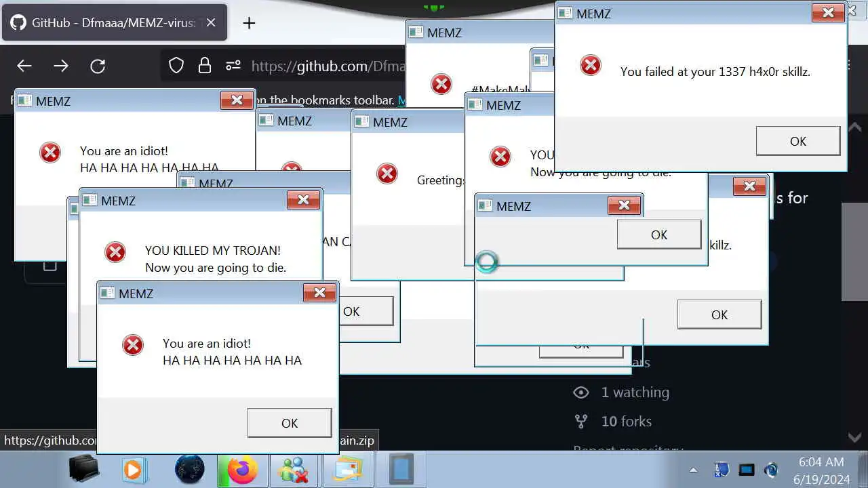Open the dark globe taskbar icon
The width and height of the screenshot is (868, 488).
point(189,470)
